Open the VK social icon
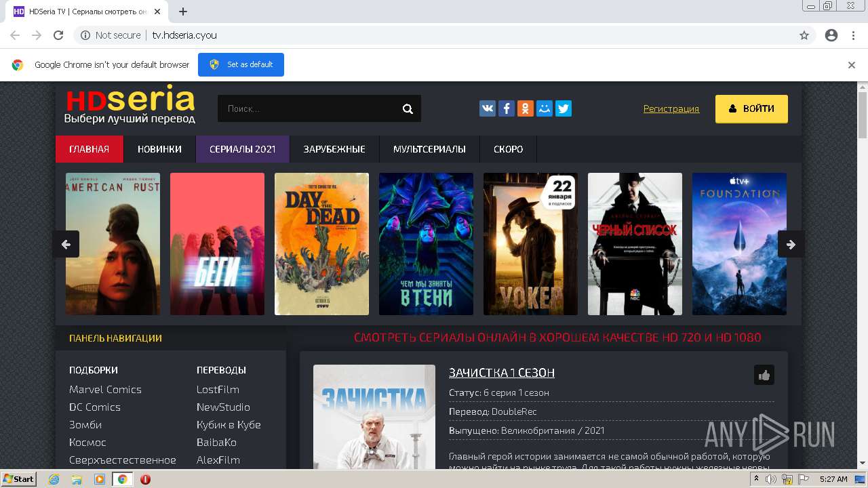Screen dimensions: 868x488 488,108
